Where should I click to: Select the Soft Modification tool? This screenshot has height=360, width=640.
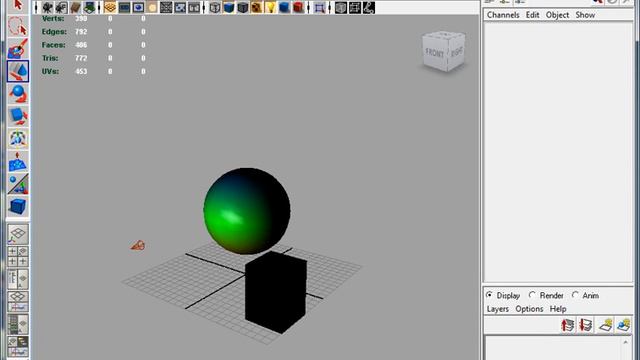pos(18,161)
